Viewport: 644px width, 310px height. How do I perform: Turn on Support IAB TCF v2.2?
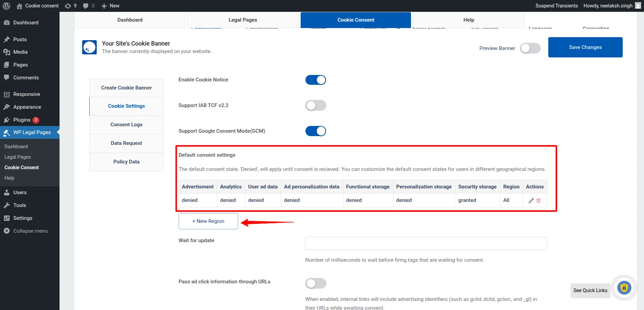coord(316,105)
